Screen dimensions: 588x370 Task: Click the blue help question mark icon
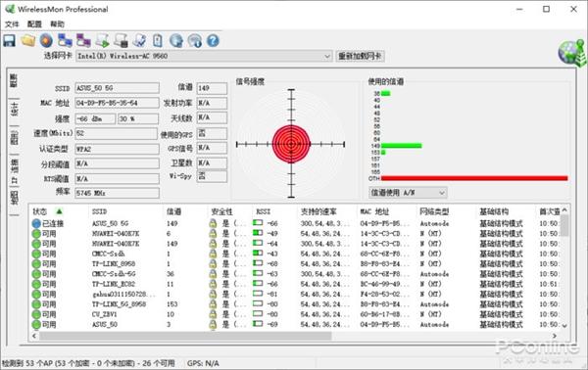click(213, 40)
